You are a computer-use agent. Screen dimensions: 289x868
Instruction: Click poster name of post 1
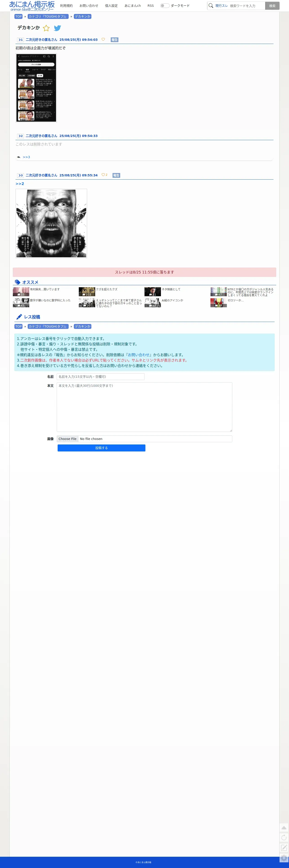pos(41,40)
